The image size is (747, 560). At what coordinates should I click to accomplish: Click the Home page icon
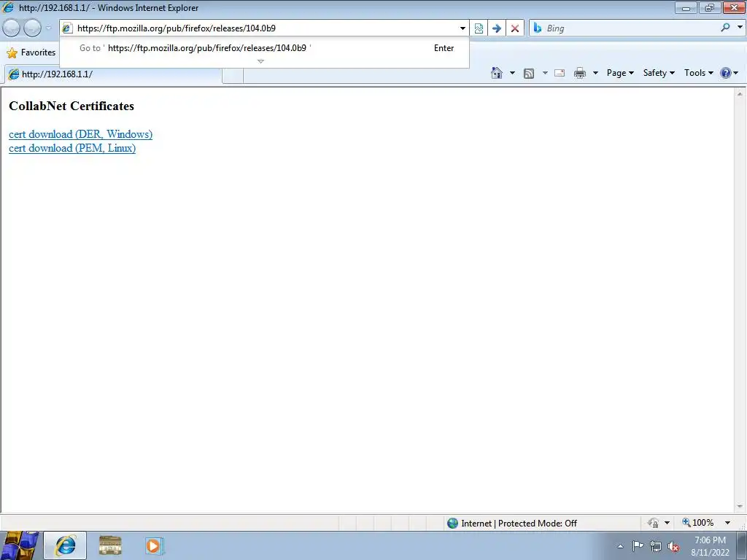tap(496, 73)
